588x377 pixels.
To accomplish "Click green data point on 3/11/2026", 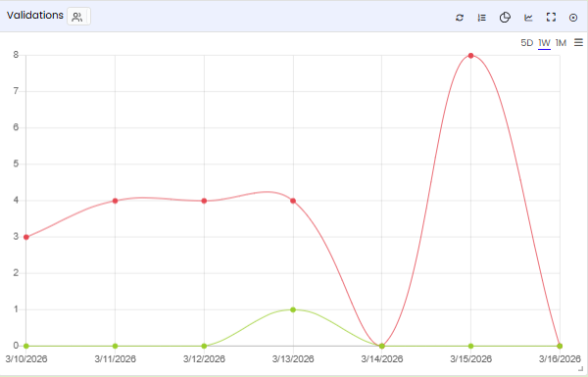I will click(x=115, y=346).
